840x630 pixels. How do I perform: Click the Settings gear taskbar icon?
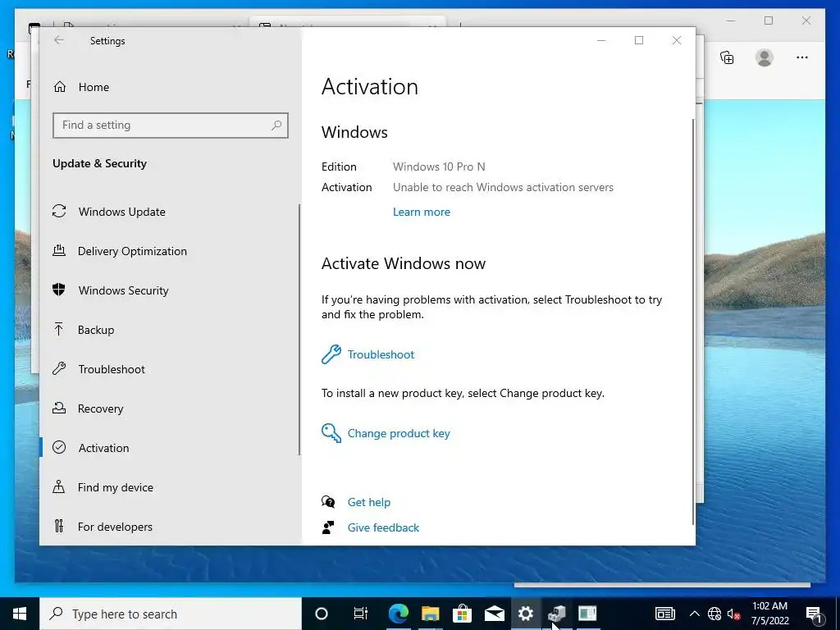coord(526,614)
